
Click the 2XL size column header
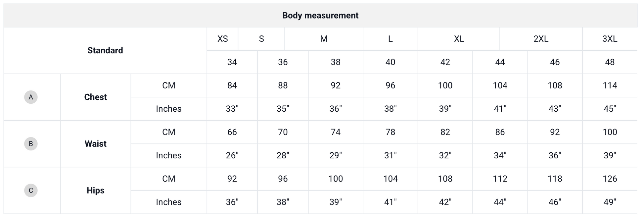[x=541, y=39]
